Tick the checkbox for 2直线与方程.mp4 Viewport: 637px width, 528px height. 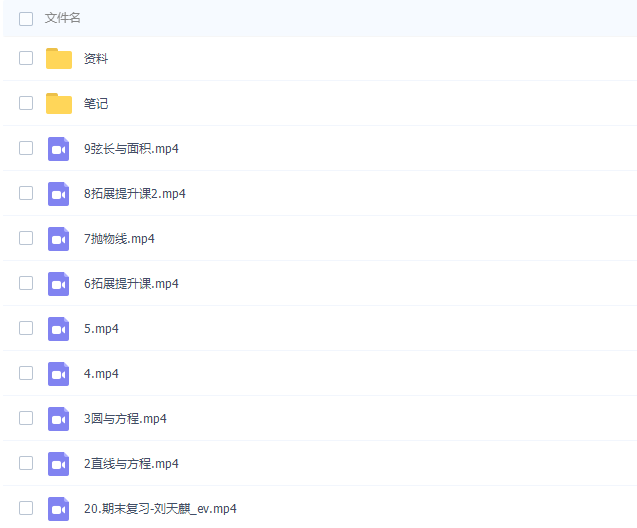(26, 464)
